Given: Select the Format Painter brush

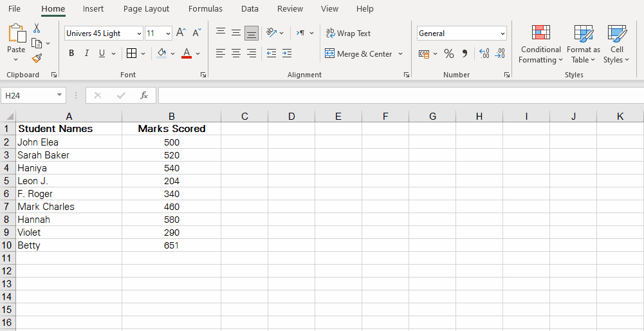Looking at the screenshot, I should 37,59.
